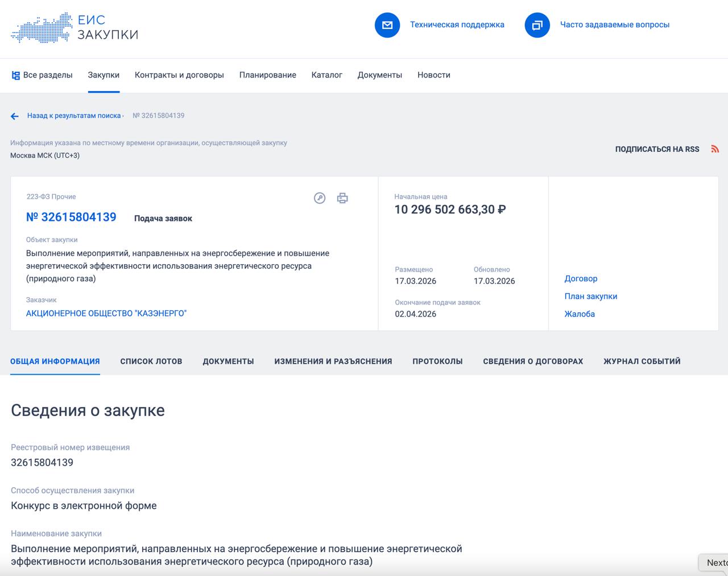
Task: Click the back arrow icon
Action: (x=15, y=116)
